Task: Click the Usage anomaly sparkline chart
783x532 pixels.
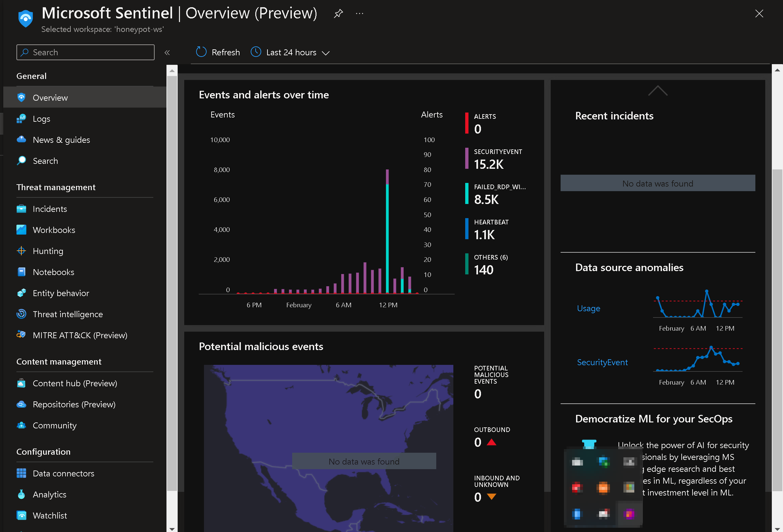Action: pos(697,304)
